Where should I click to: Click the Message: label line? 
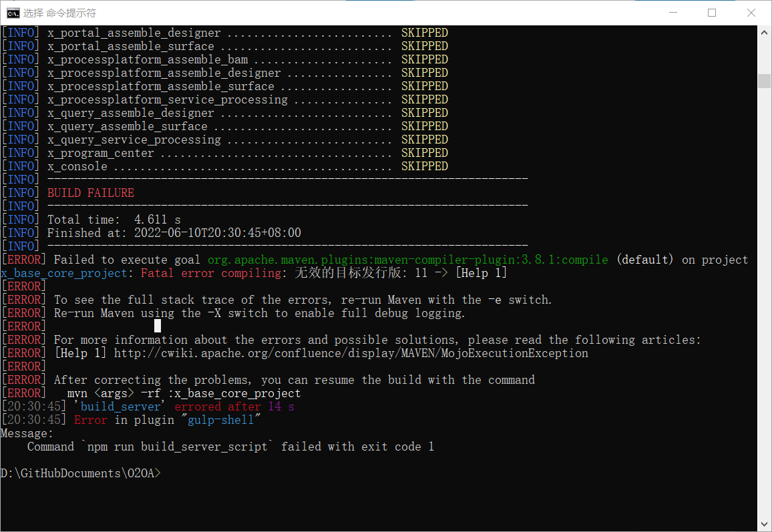click(x=27, y=434)
